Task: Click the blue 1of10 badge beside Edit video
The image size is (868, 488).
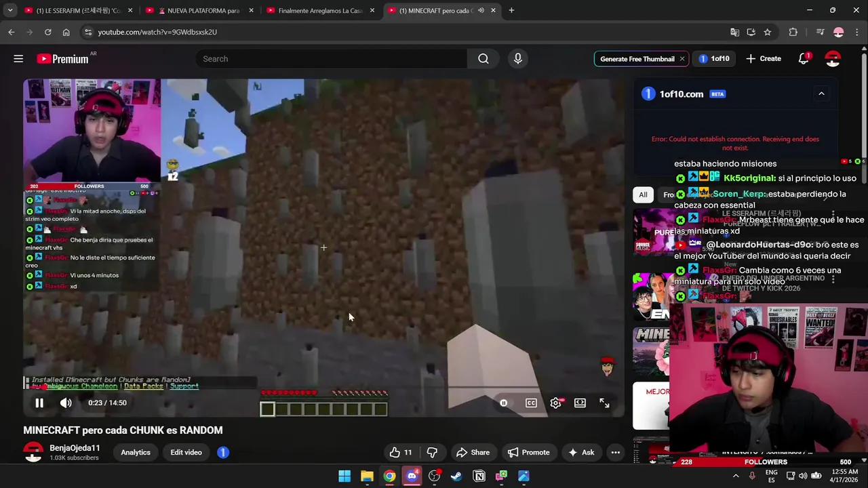Action: (223, 452)
